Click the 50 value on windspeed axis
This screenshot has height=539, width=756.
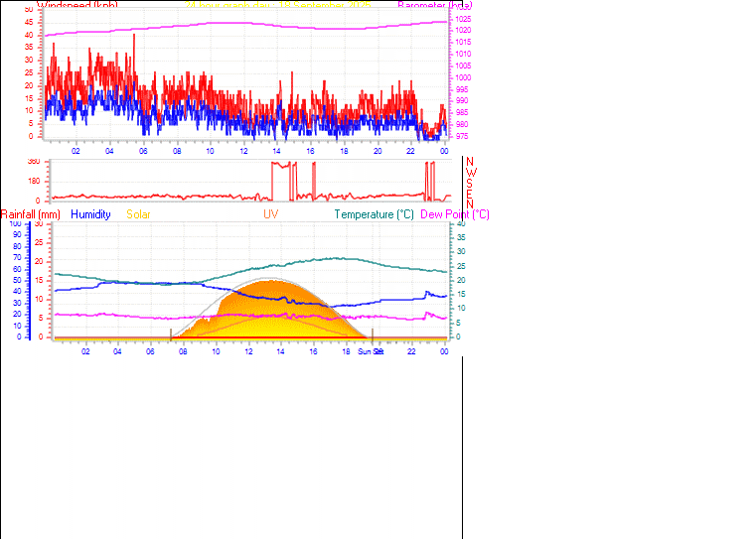tap(29, 9)
